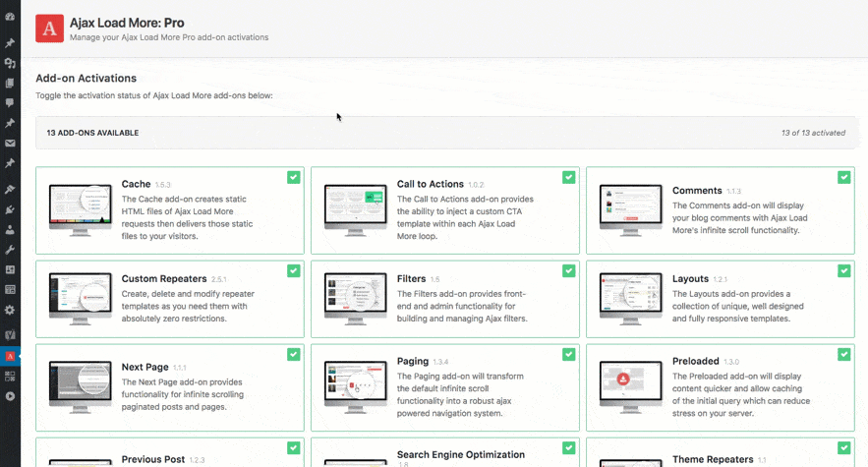Toggle the Search Engine Optimization activation checkbox
Screen dimensions: 868x467
click(x=569, y=448)
